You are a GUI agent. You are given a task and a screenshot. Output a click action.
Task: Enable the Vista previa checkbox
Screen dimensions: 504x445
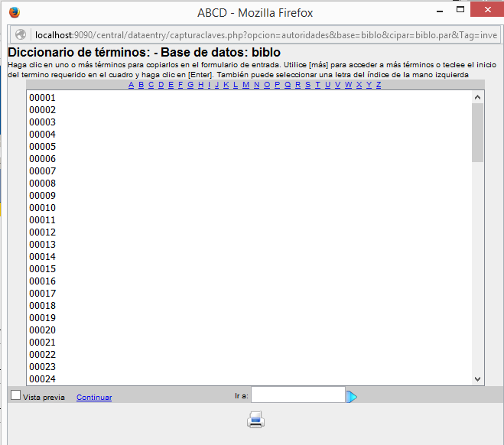coord(15,396)
